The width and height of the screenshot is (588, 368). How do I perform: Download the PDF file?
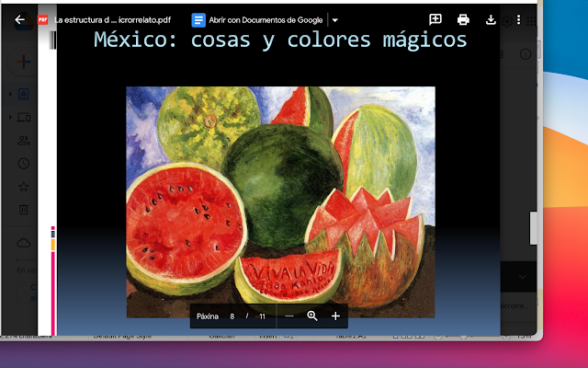point(491,19)
